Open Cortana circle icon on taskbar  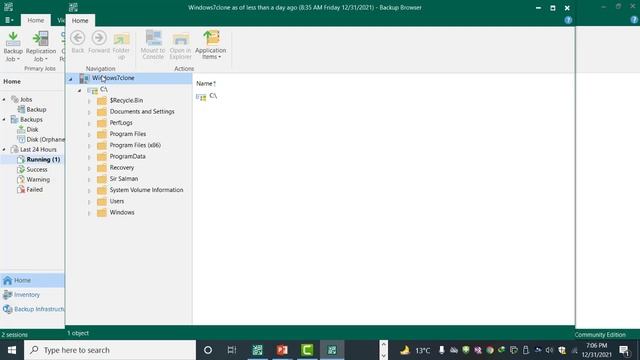(x=208, y=350)
